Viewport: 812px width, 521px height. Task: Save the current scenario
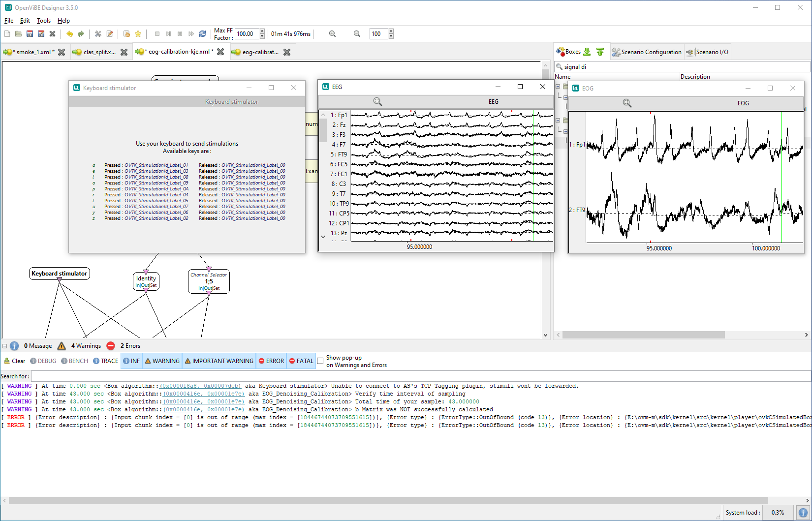tap(30, 34)
